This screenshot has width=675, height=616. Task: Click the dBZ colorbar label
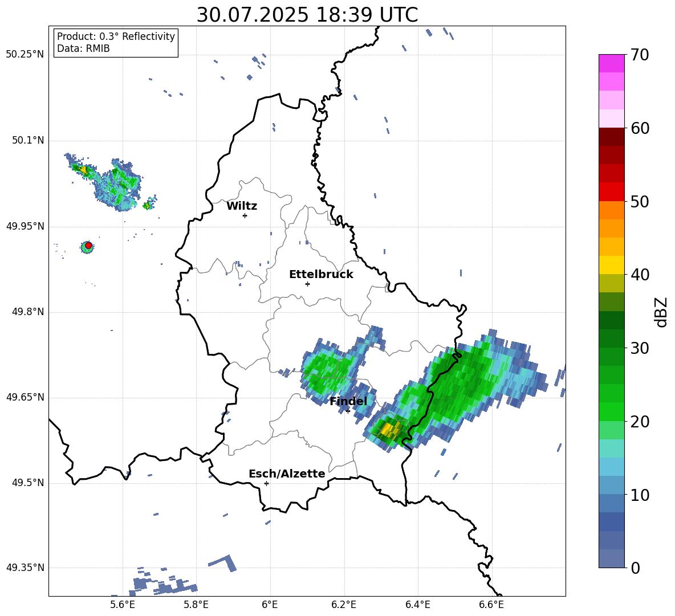point(660,312)
